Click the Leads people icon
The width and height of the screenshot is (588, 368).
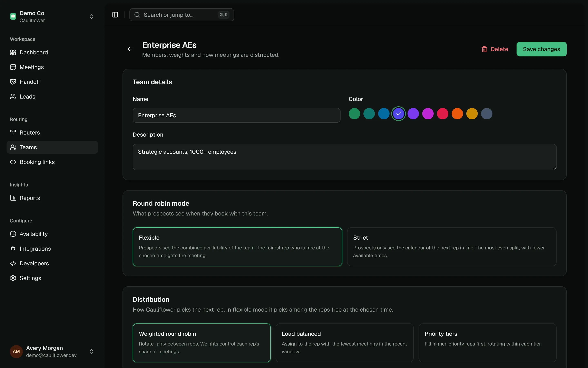13,97
